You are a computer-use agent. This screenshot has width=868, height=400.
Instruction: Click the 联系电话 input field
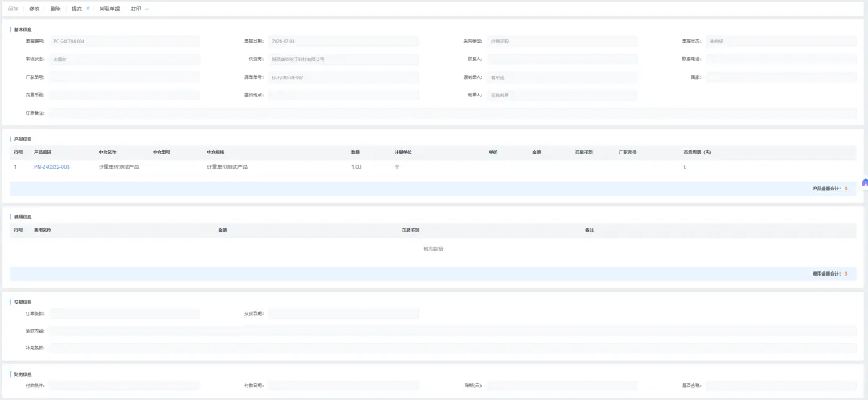point(780,59)
